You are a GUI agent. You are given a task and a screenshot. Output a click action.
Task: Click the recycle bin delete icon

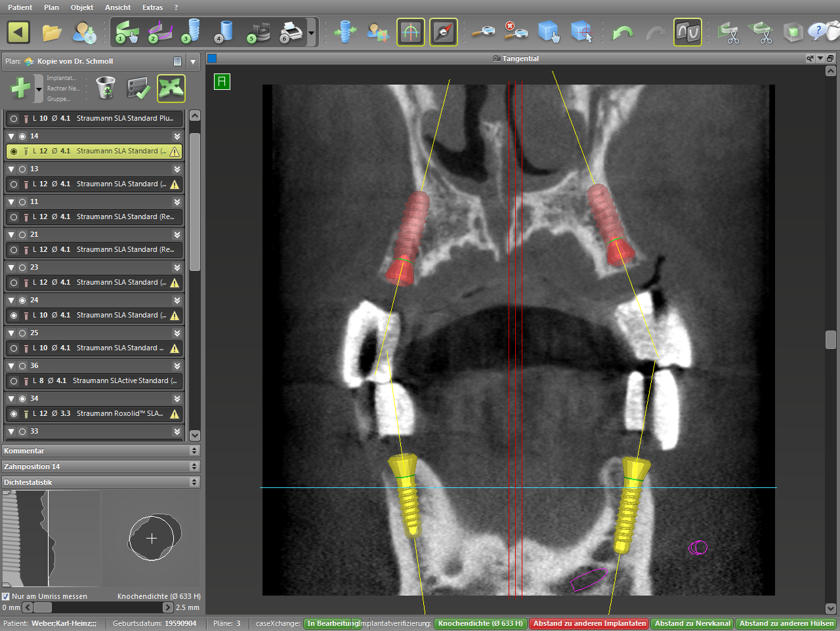pyautogui.click(x=106, y=88)
